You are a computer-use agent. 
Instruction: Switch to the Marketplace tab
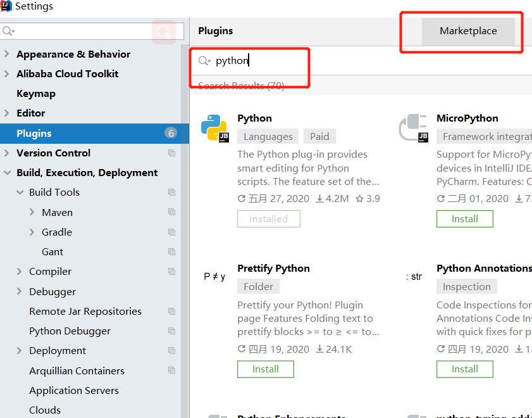click(x=468, y=31)
